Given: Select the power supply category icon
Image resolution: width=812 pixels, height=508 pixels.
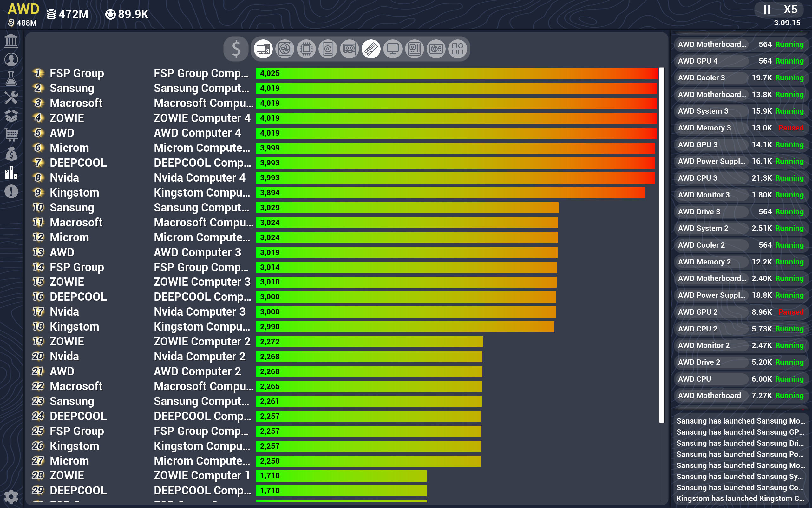Looking at the screenshot, I should coord(436,49).
